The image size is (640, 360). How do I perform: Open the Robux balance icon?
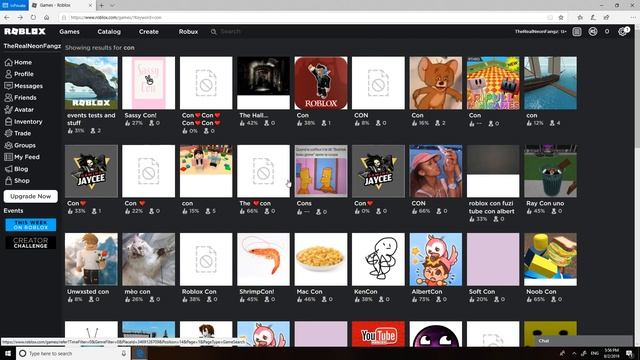click(593, 31)
